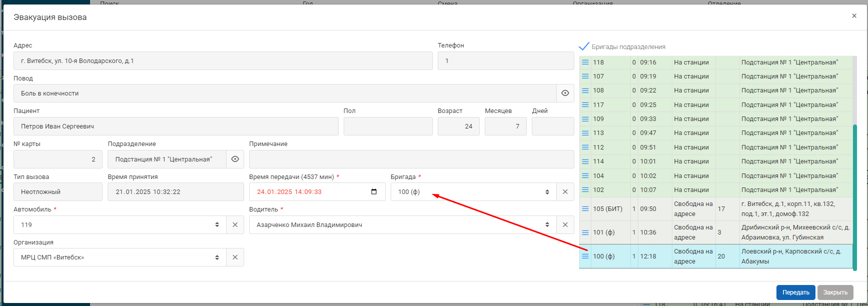Viewport: 868px width, 306px height.
Task: Click time 10:07 of brigade 102
Action: click(648, 190)
